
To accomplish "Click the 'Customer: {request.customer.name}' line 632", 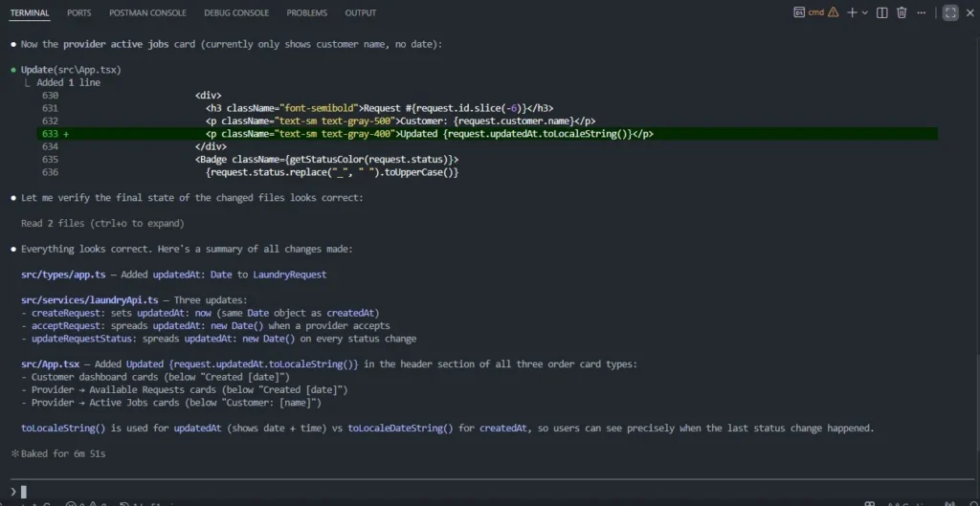I will pyautogui.click(x=401, y=121).
